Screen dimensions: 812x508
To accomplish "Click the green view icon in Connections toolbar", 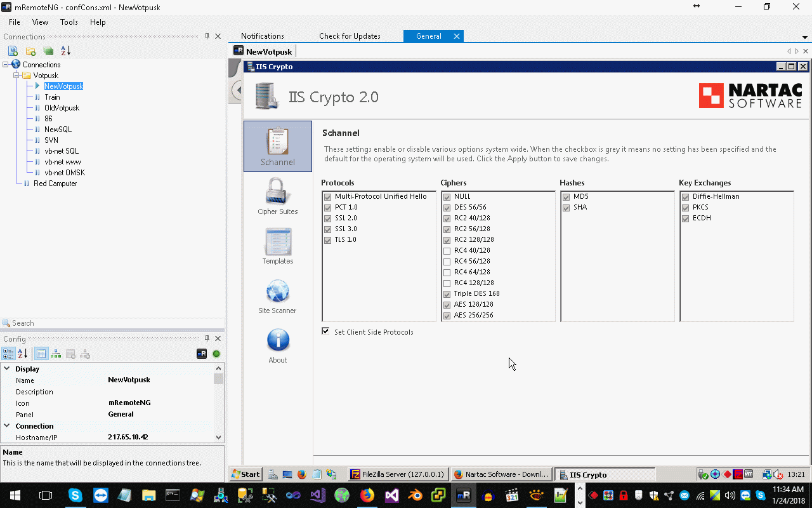I will tap(48, 51).
